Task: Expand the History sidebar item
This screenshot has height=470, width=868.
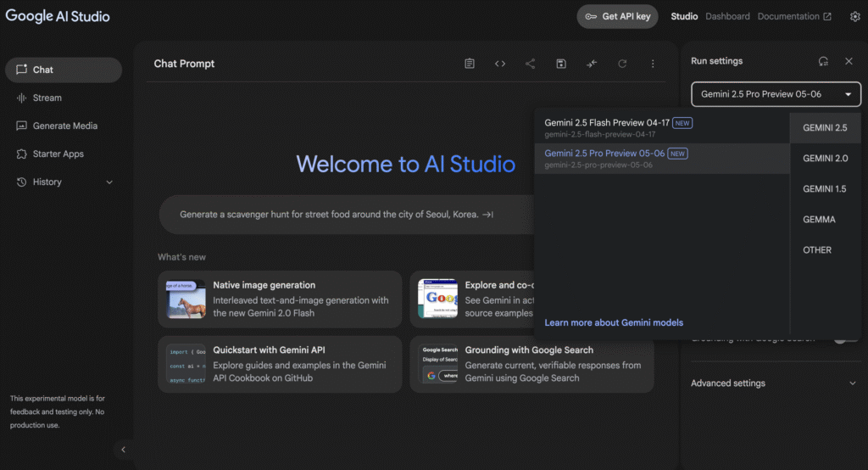Action: tap(109, 182)
